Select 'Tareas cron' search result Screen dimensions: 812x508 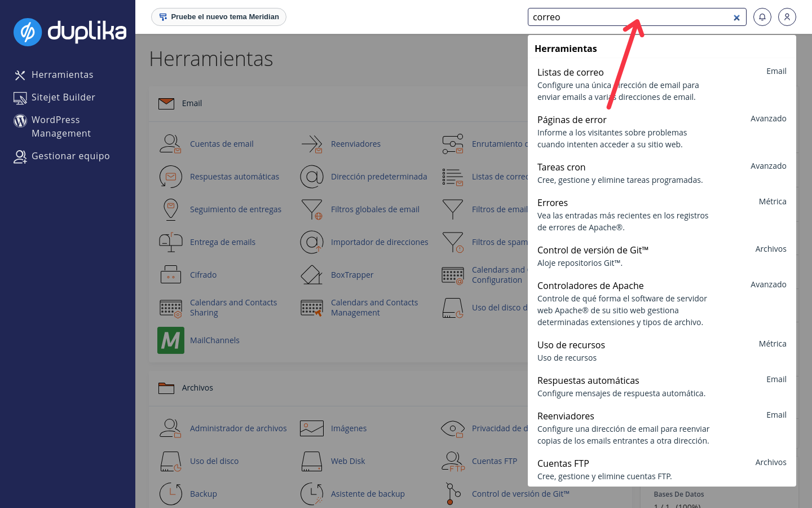click(x=662, y=173)
